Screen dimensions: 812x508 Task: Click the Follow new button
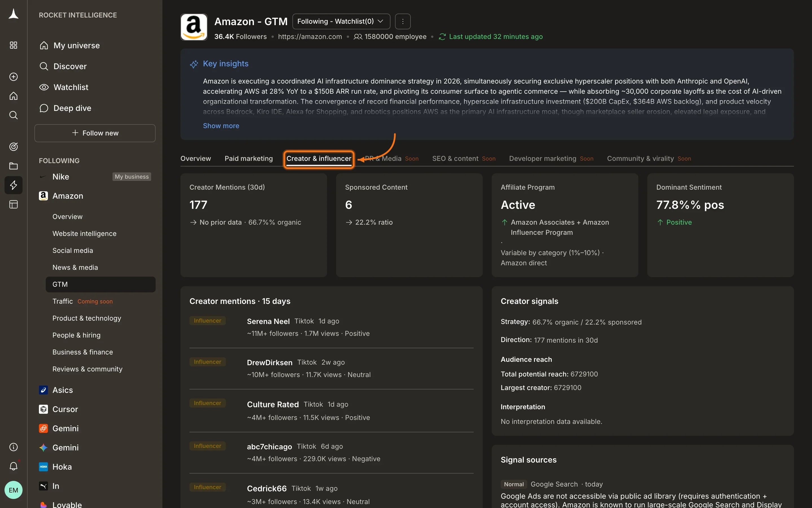click(x=95, y=133)
